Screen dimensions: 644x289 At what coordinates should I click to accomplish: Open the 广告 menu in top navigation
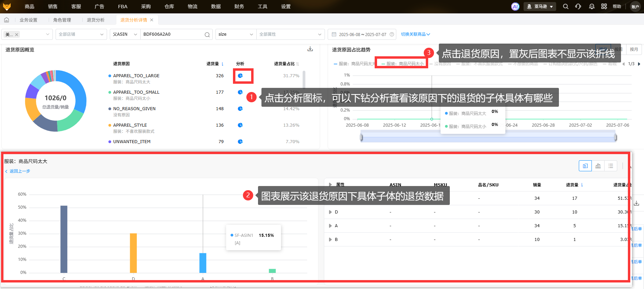(x=99, y=7)
